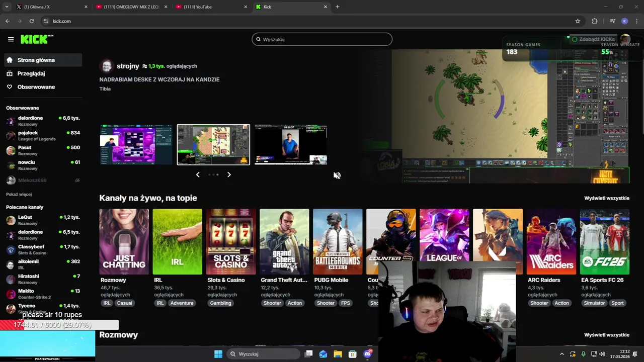644x362 pixels.
Task: Open nowciu channel in followed list
Action: point(43,165)
